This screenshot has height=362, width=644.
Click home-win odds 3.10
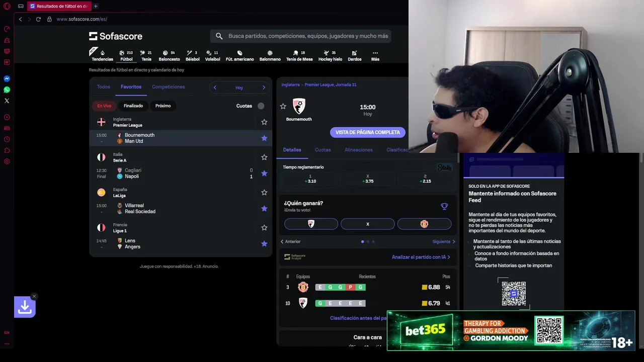[x=310, y=178]
